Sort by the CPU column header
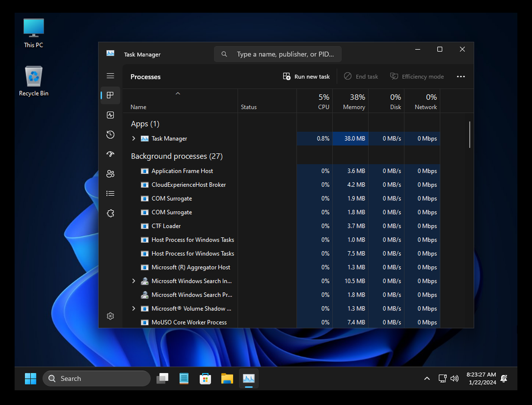 (315, 102)
